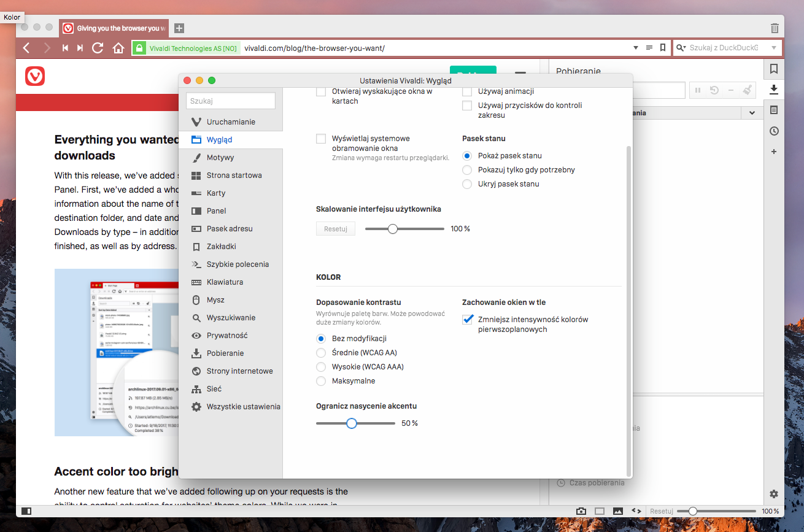Open Karty settings section
This screenshot has height=532, width=804.
click(231, 193)
